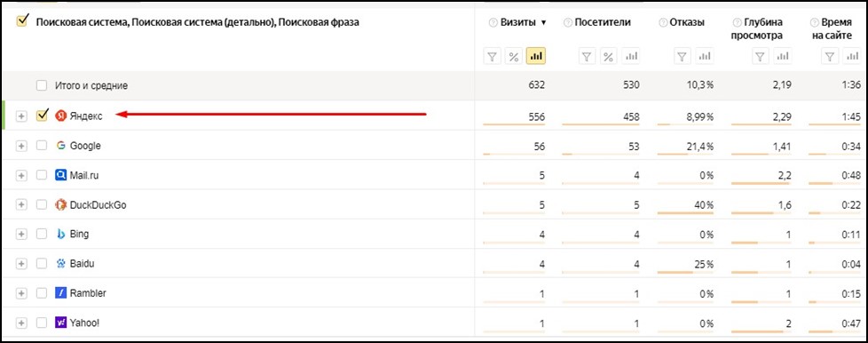Click bar chart icon under Глубина просмотра
Viewport: 868px width, 343px height.
coord(783,56)
